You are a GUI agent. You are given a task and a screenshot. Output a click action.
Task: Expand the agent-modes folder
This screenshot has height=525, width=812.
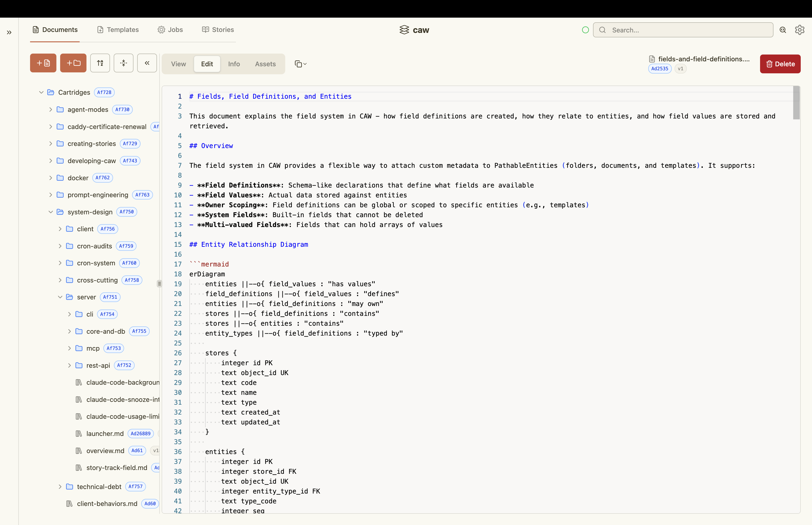coord(51,110)
